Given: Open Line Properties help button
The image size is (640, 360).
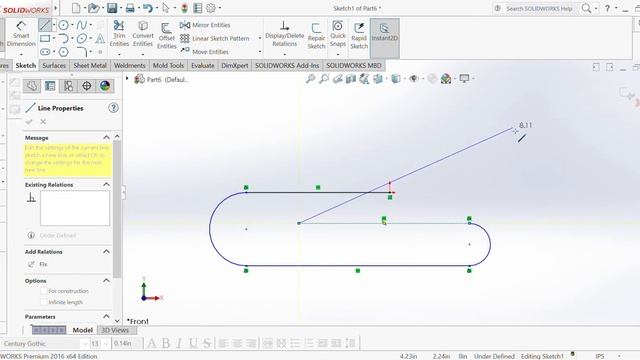Looking at the screenshot, I should tap(113, 108).
